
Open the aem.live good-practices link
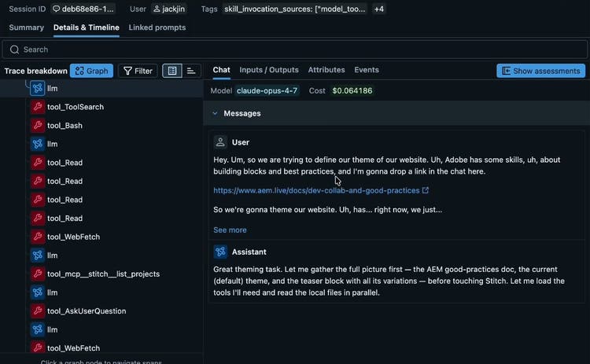(316, 190)
